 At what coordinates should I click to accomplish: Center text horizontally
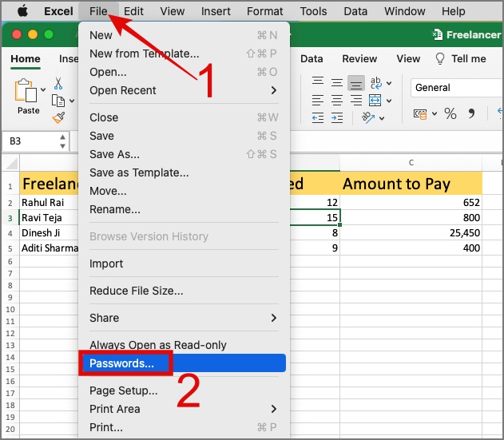337,101
